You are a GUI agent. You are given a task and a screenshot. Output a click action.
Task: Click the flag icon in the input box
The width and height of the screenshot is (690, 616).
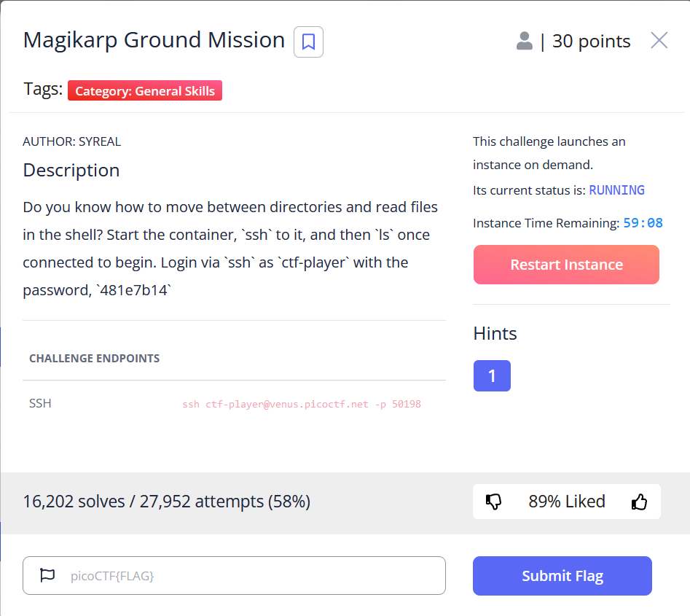[47, 576]
